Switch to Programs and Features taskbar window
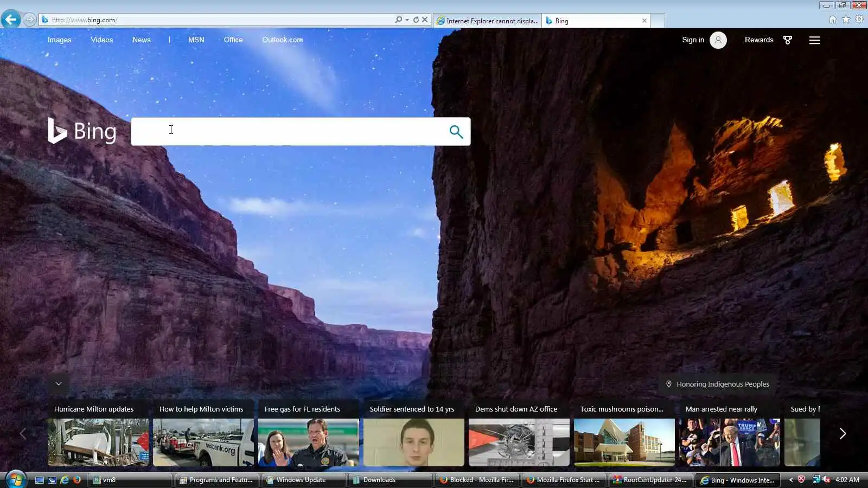Screen dimensions: 868x488 [x=216, y=480]
